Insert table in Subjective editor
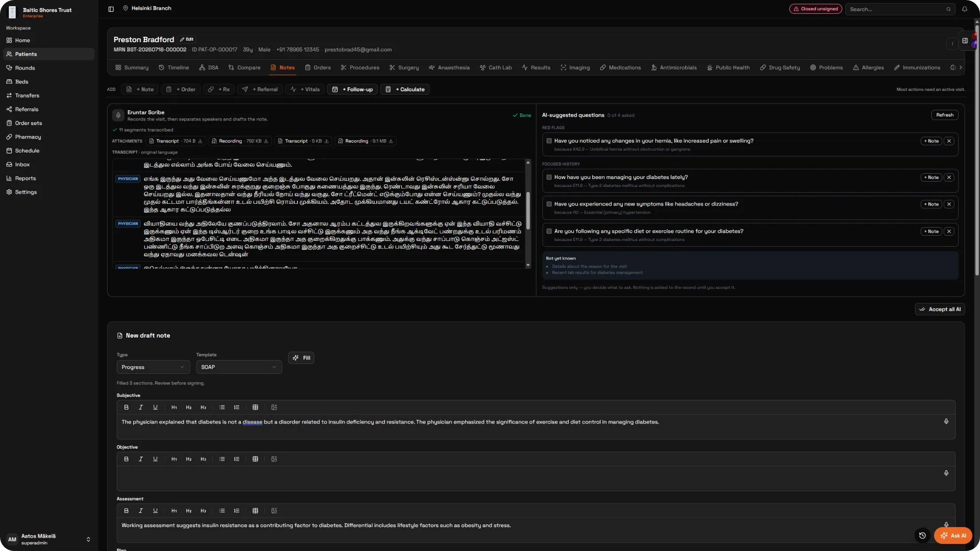Screen dimensions: 980x551 (255, 407)
